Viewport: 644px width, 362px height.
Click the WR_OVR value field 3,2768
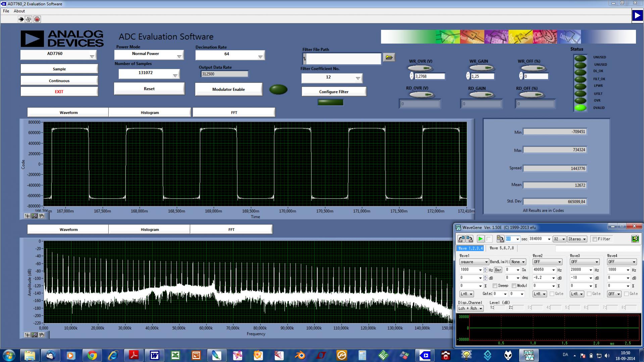(x=429, y=76)
